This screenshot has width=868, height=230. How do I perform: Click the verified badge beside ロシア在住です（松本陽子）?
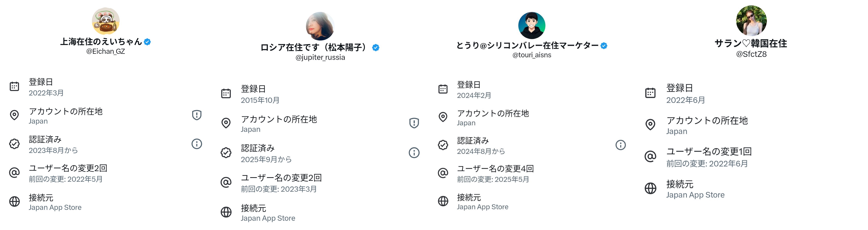coord(376,48)
